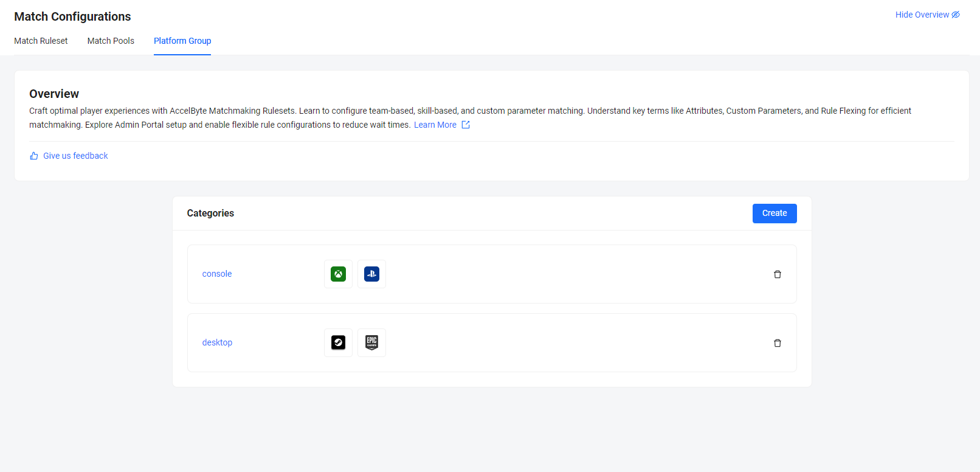The image size is (980, 472).
Task: Click the Overview heading
Action: pyautogui.click(x=54, y=94)
